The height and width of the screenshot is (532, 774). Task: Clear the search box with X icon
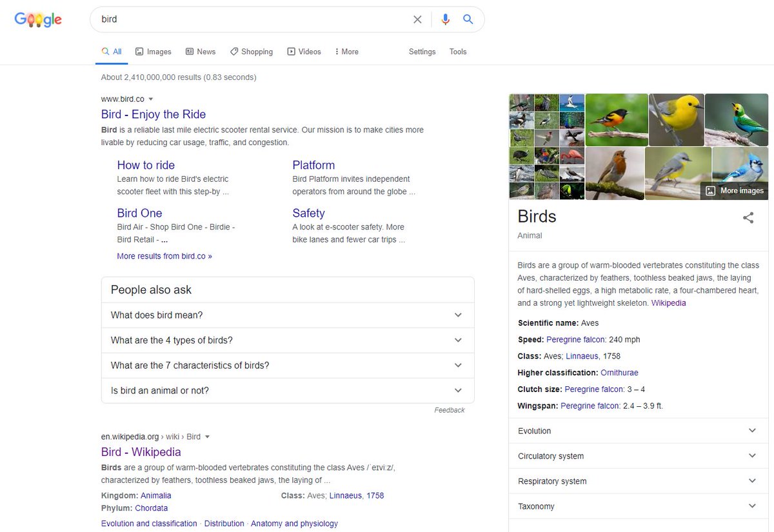pos(417,19)
